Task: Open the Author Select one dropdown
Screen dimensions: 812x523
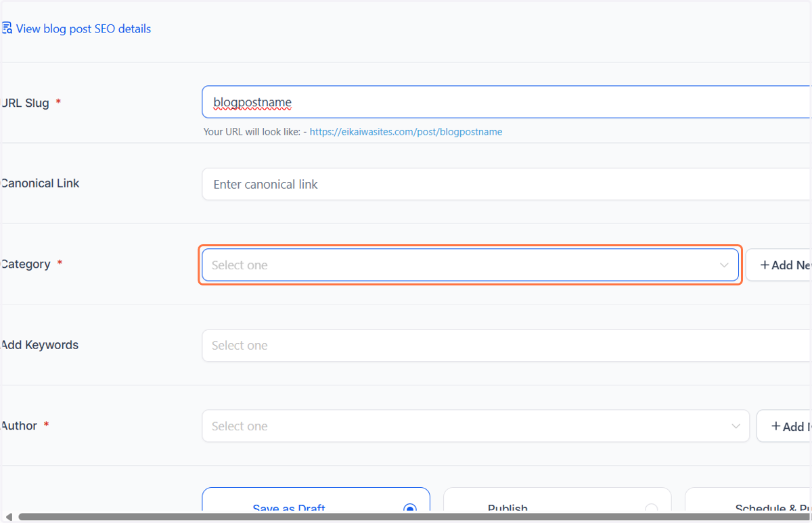Action: [476, 426]
